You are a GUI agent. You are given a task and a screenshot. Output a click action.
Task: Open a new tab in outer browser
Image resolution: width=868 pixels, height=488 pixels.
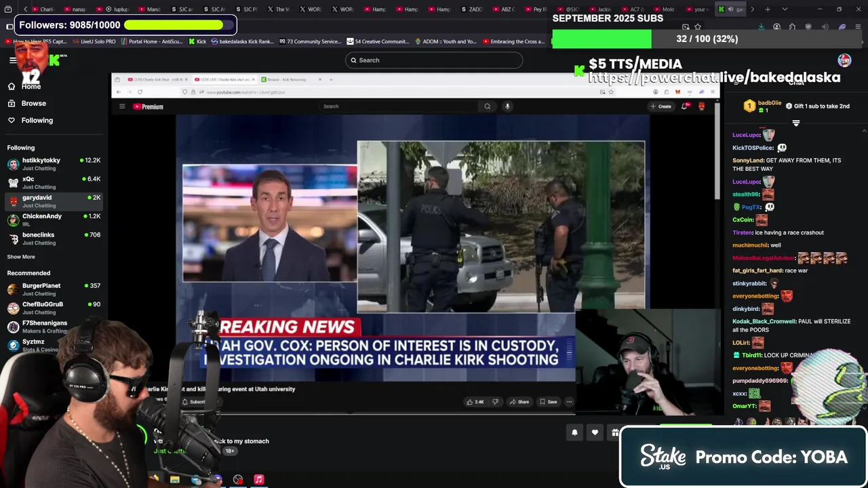[x=768, y=9]
